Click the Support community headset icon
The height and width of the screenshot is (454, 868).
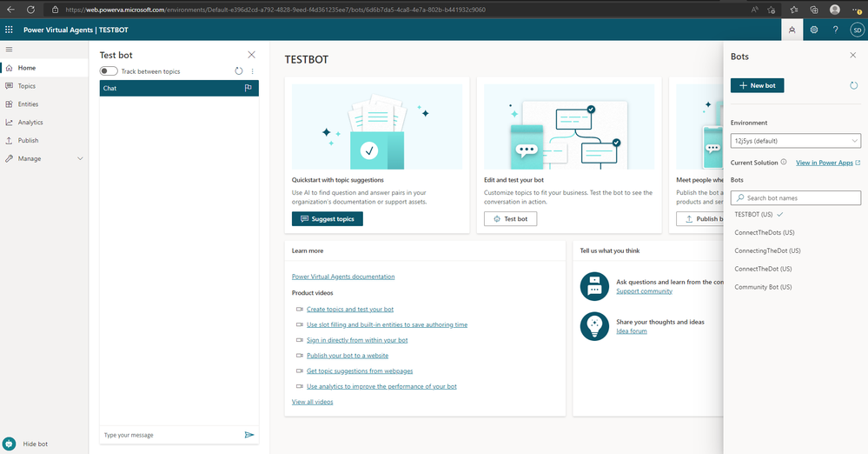pyautogui.click(x=594, y=286)
